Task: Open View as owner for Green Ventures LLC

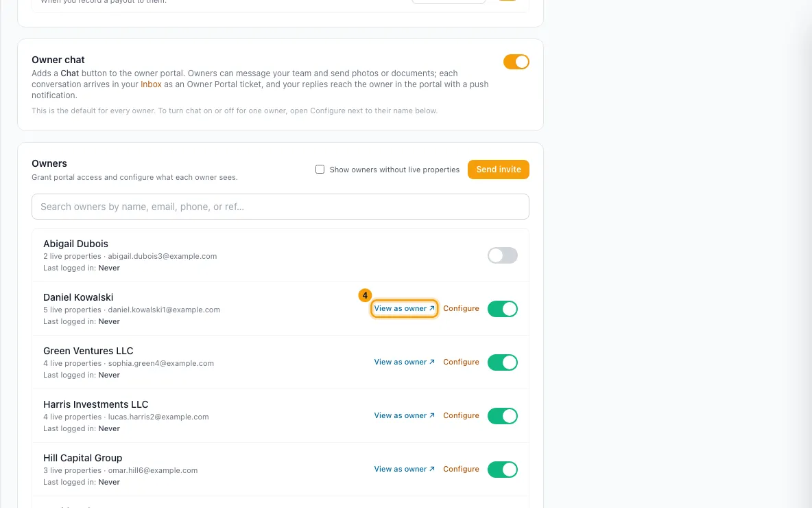Action: (x=404, y=362)
